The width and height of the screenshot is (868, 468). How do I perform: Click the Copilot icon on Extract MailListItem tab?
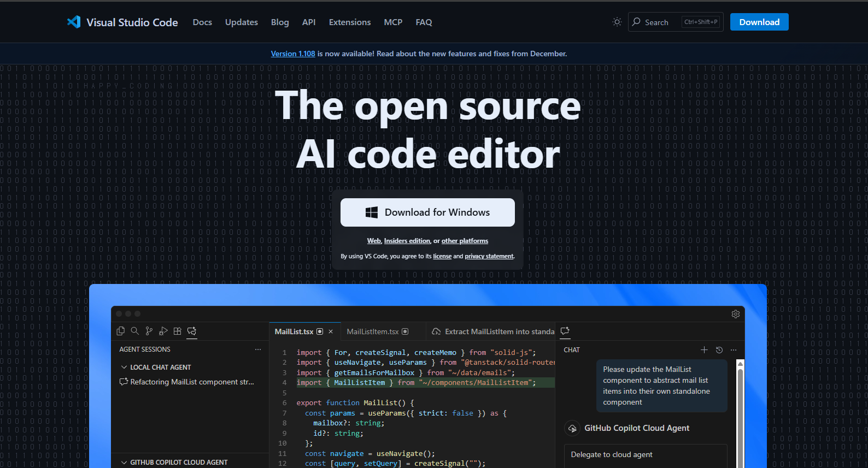436,331
